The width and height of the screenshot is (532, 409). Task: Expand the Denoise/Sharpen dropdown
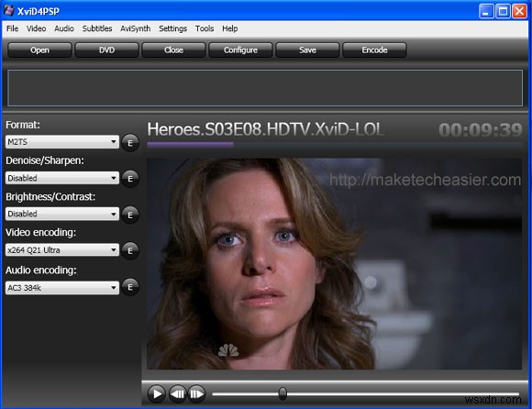(x=62, y=178)
